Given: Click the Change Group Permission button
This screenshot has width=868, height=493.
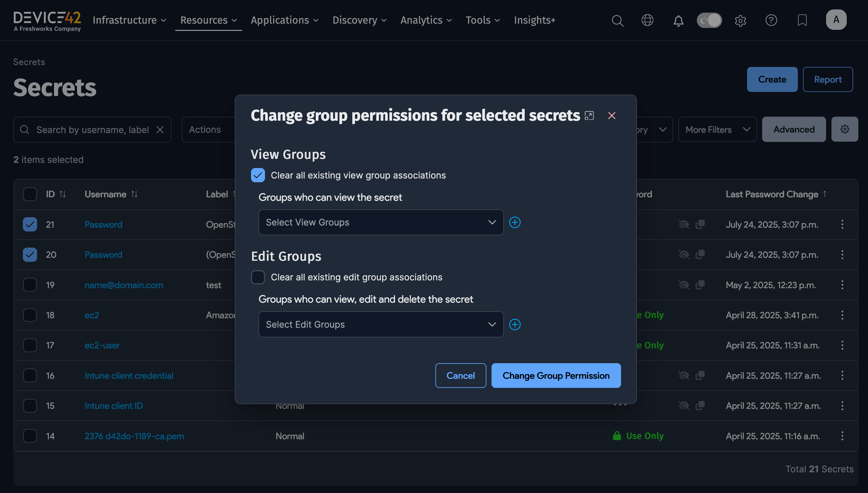Looking at the screenshot, I should 556,376.
